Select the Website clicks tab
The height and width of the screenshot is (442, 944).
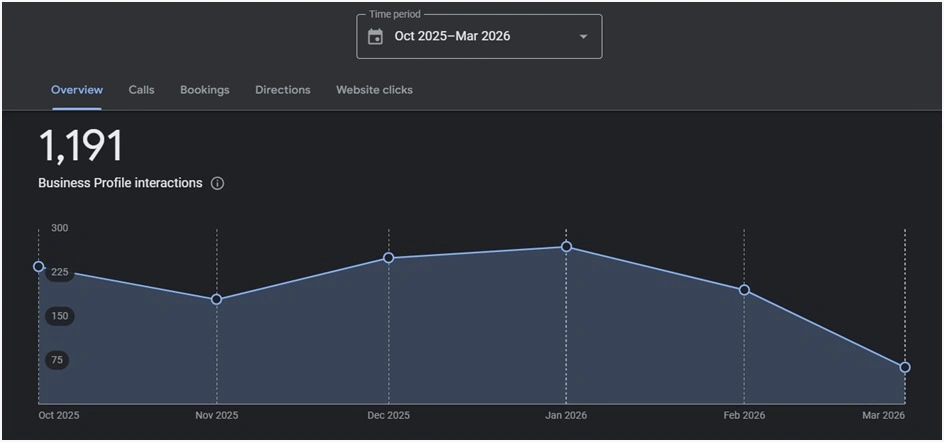pyautogui.click(x=374, y=90)
